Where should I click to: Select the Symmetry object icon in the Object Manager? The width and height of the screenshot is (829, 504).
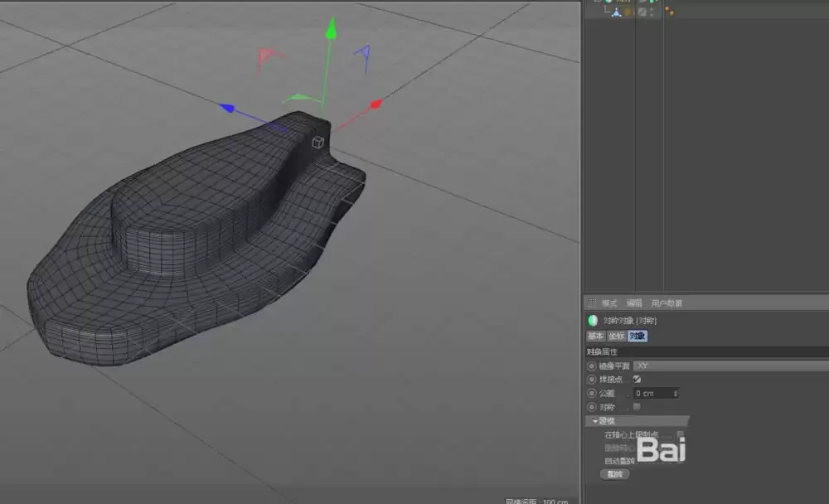coord(608,2)
